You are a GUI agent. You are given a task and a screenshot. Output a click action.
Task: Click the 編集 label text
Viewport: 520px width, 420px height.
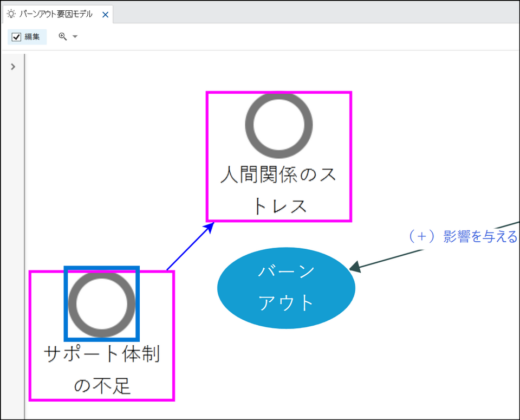tap(32, 37)
